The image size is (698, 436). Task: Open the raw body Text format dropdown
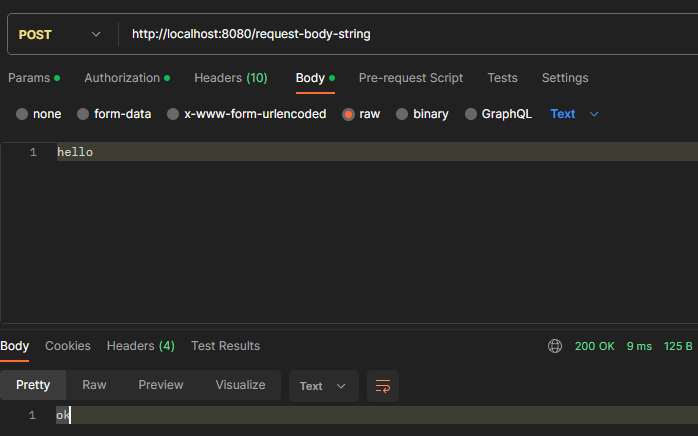click(x=574, y=114)
